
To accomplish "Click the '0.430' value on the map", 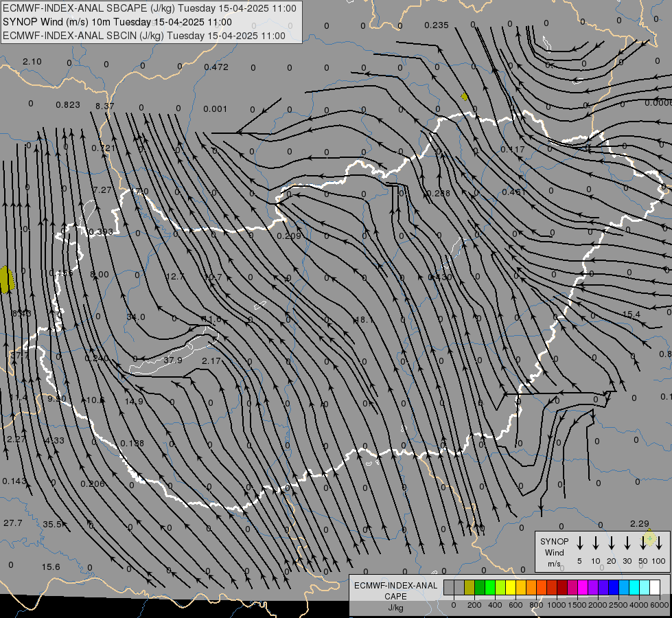I will pyautogui.click(x=440, y=277).
